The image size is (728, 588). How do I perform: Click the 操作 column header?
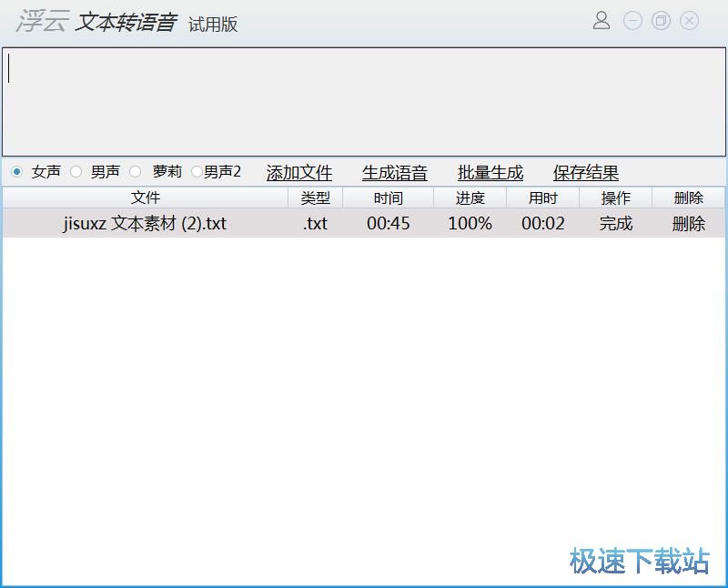pos(616,198)
